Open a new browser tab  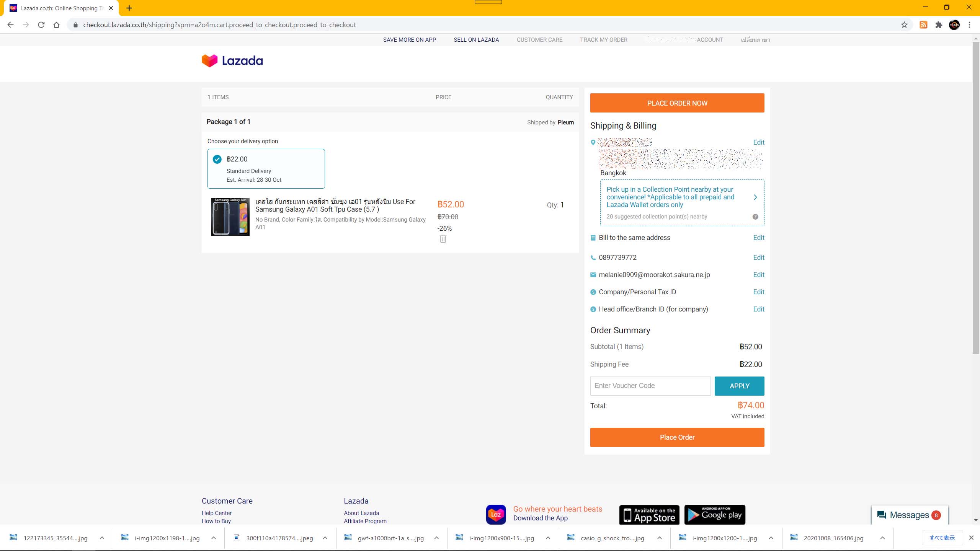pos(129,8)
